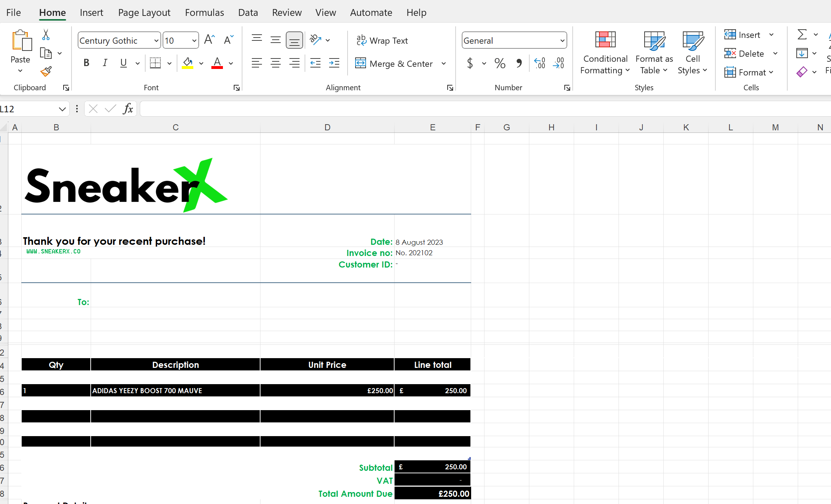831x504 pixels.
Task: Apply Comma Style
Action: click(x=519, y=64)
